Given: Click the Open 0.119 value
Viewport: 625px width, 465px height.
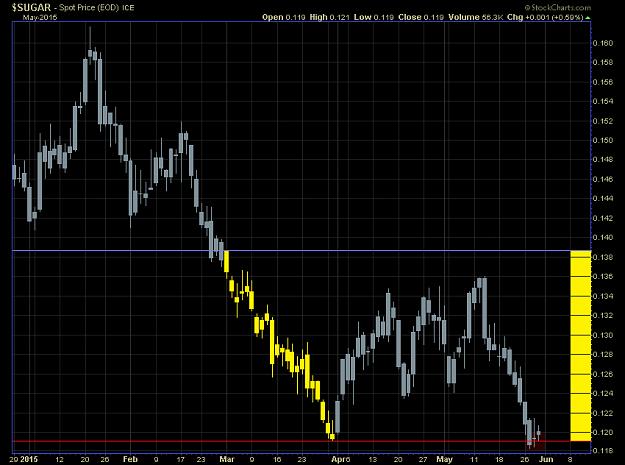Looking at the screenshot, I should tap(284, 17).
